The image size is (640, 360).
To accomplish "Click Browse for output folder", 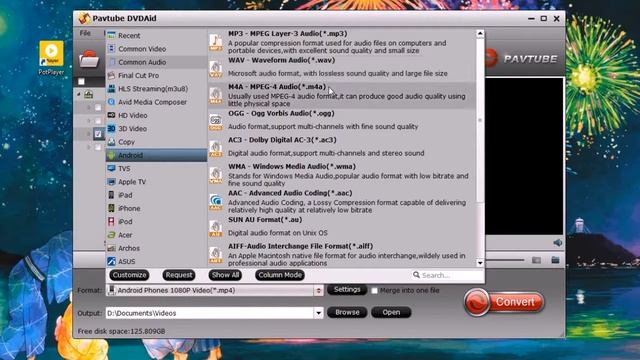I will pos(347,312).
